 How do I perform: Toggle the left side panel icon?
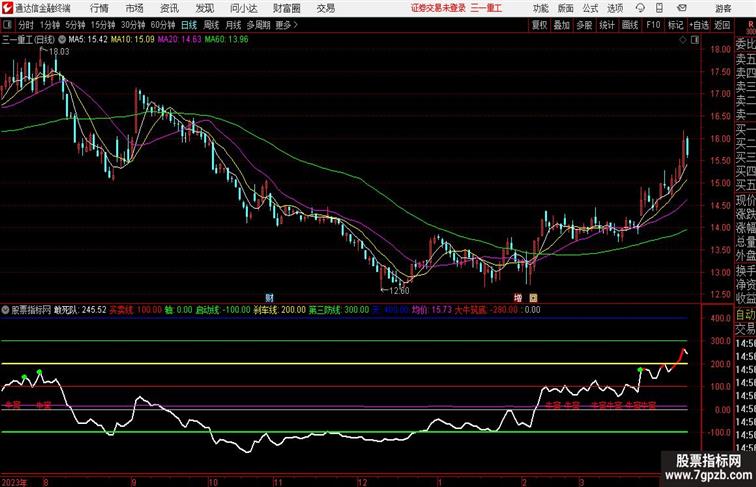(x=7, y=25)
